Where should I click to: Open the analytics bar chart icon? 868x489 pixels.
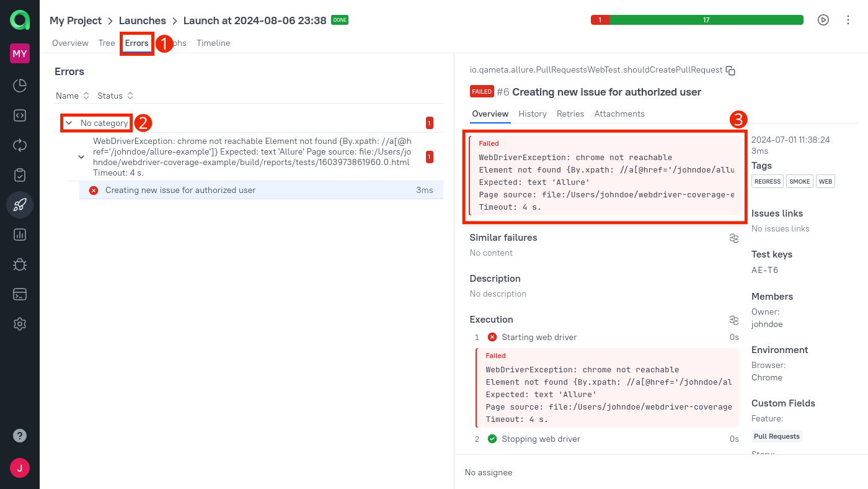tap(20, 235)
